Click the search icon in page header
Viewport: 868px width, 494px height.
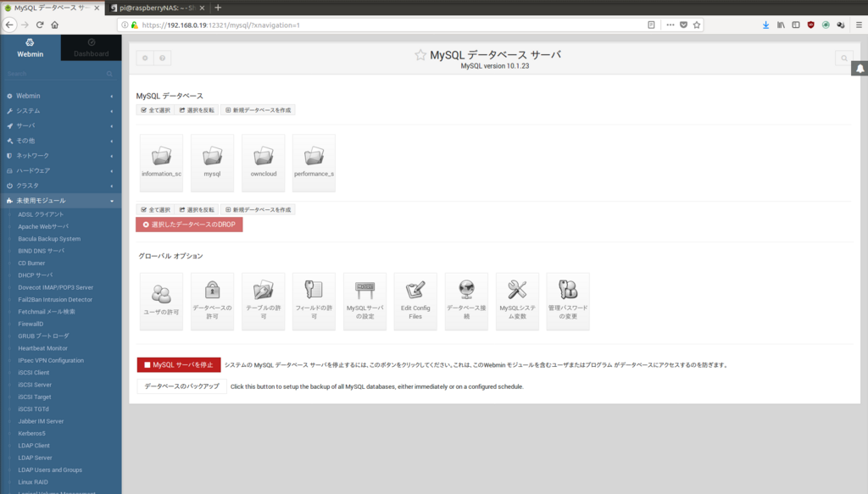[844, 58]
